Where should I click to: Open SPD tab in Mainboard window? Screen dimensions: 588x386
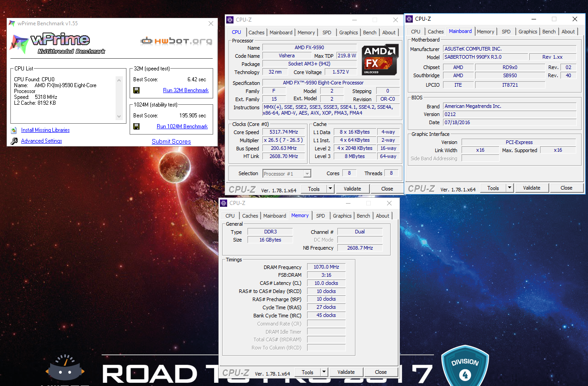[x=506, y=32]
